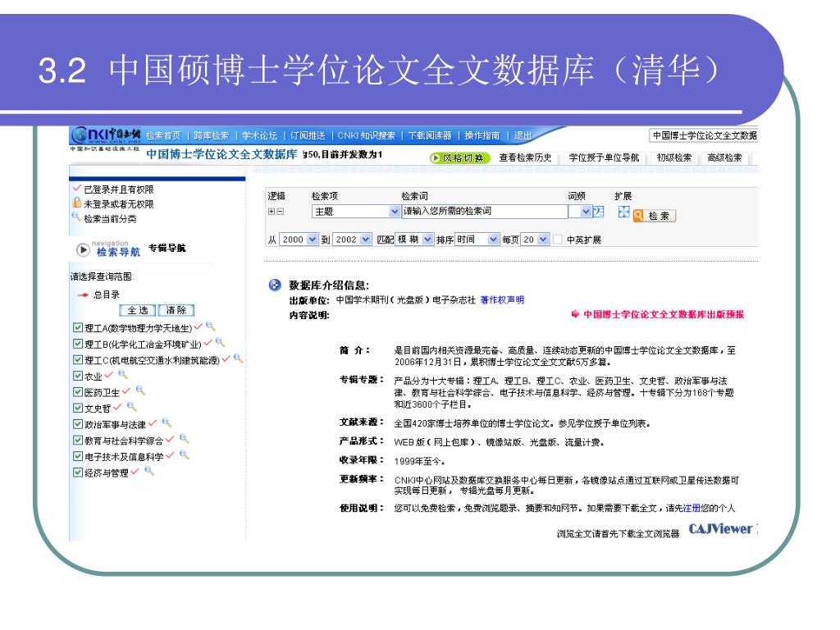This screenshot has width=840, height=630.
Task: Click the lock icon beside 未登录或者无权限
Action: [x=77, y=203]
